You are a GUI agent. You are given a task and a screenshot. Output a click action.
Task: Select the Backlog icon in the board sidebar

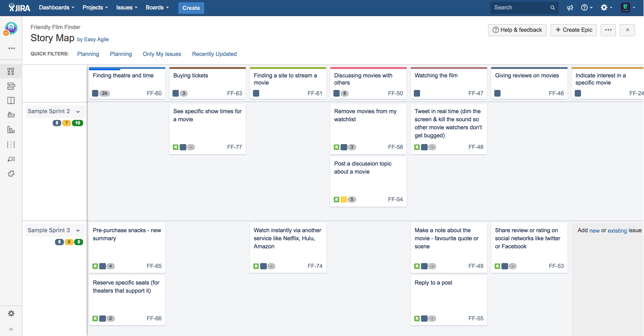(x=11, y=86)
